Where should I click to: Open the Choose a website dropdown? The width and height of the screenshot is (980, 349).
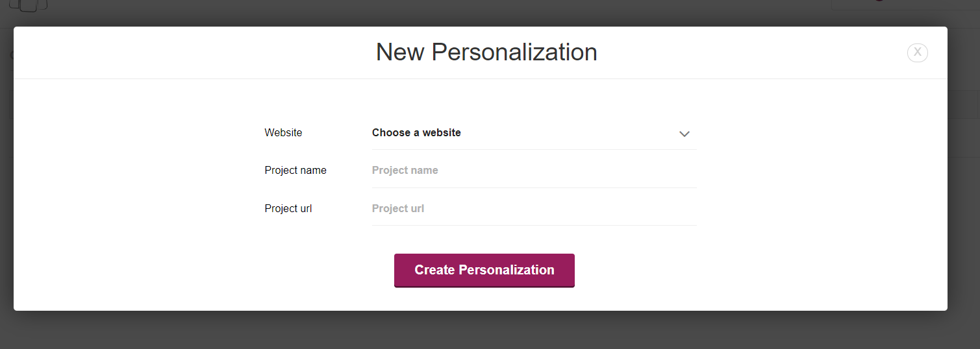tap(534, 133)
